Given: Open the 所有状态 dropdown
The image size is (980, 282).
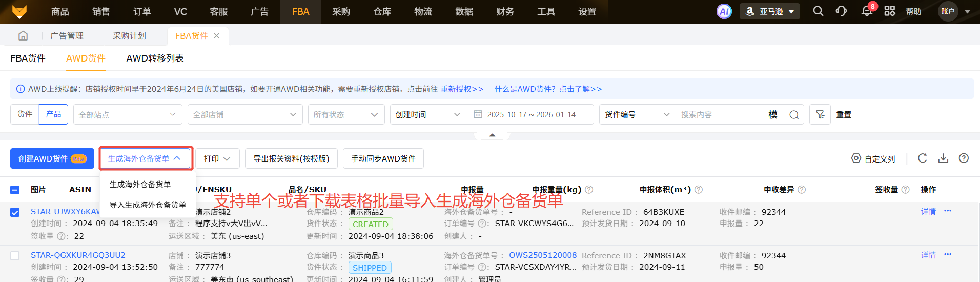Looking at the screenshot, I should coord(346,114).
